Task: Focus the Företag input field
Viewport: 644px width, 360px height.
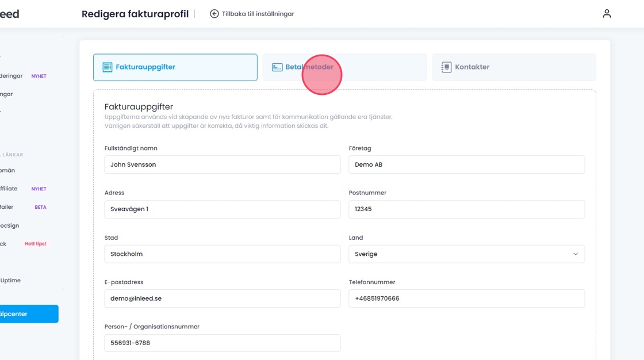Action: pos(466,164)
